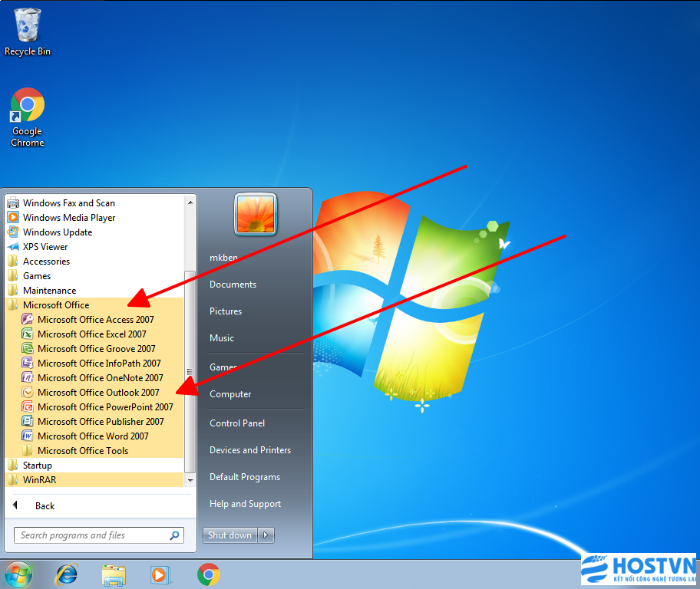Select the Windows Update text entry
The width and height of the screenshot is (700, 589).
58,232
